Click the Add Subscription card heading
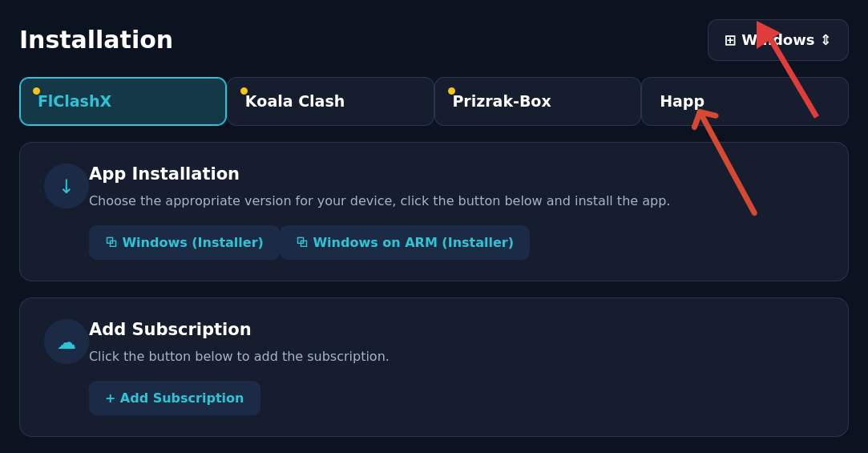 click(x=170, y=330)
